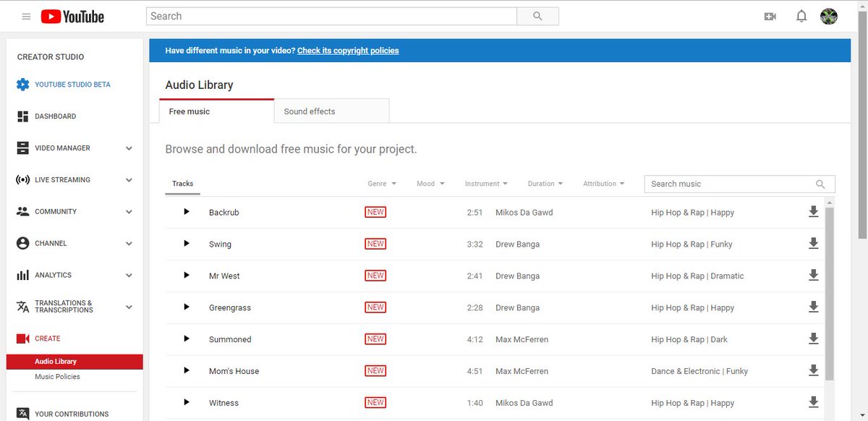Viewport: 868px width, 421px height.
Task: Open the YouTube Studio Beta link
Action: click(72, 85)
